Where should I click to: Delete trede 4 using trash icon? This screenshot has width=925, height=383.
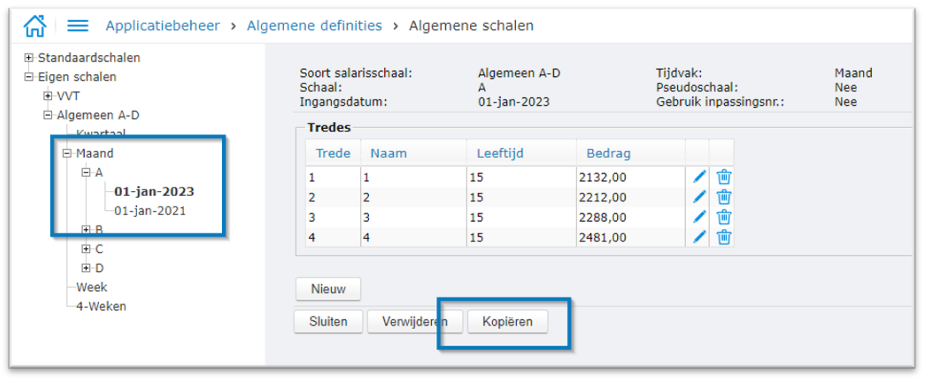pos(724,237)
